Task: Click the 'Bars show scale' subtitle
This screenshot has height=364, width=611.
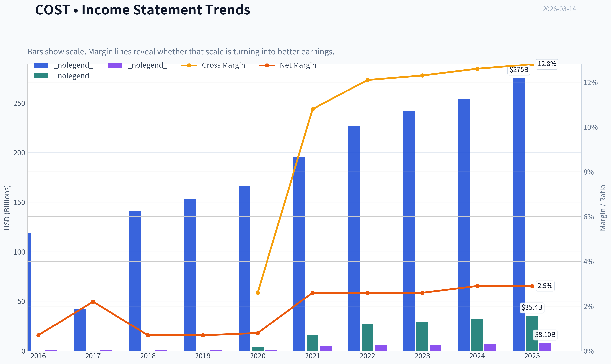Action: [181, 52]
